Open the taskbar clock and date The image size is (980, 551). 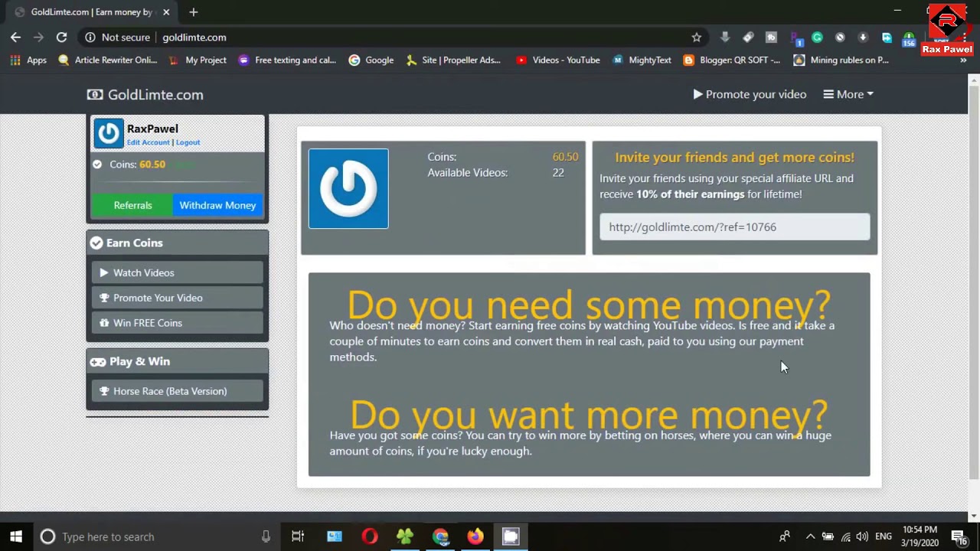point(920,536)
